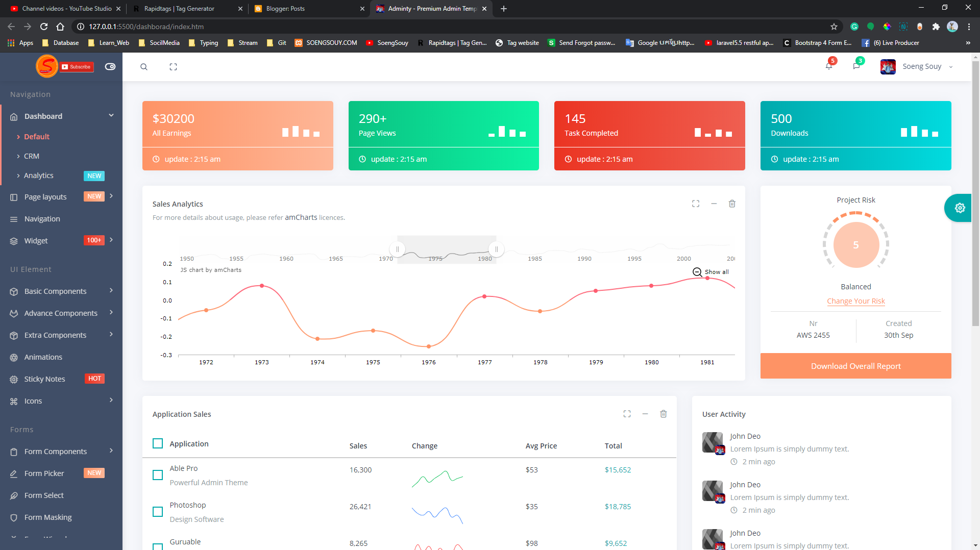This screenshot has width=980, height=550.
Task: Switch to Channel videos YouTube Studio tab
Action: tap(66, 9)
